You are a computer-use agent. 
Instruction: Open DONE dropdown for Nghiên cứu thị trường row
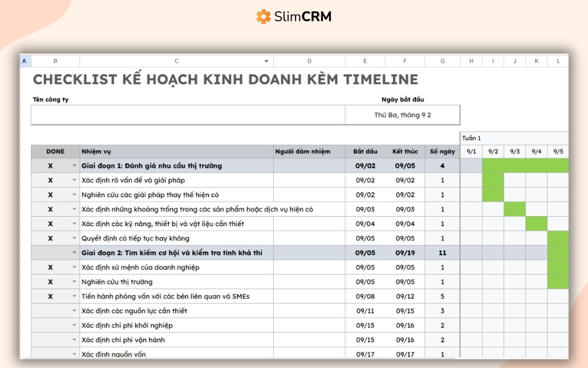[x=74, y=282]
